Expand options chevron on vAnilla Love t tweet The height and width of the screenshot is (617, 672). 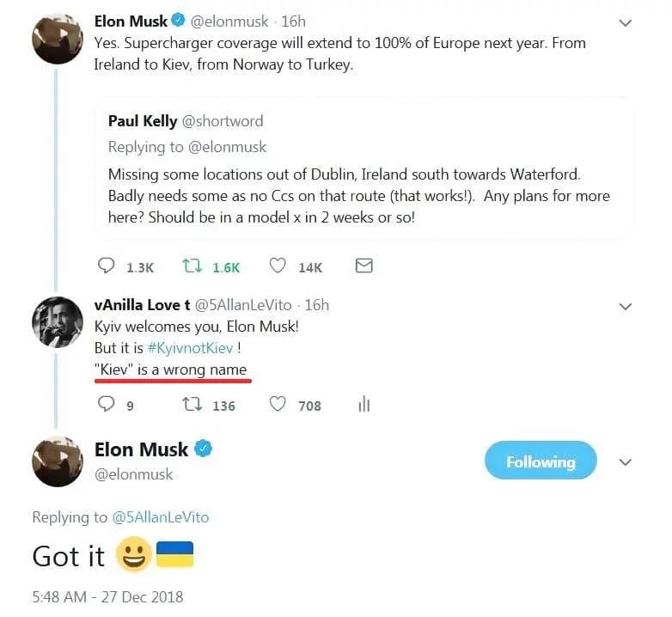626,306
